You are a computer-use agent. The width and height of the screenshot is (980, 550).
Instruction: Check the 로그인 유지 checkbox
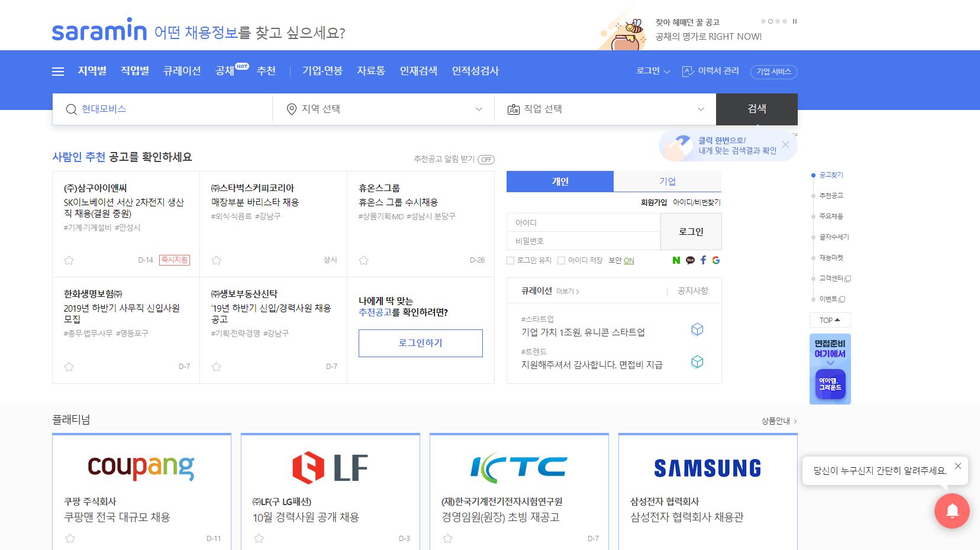tap(511, 261)
